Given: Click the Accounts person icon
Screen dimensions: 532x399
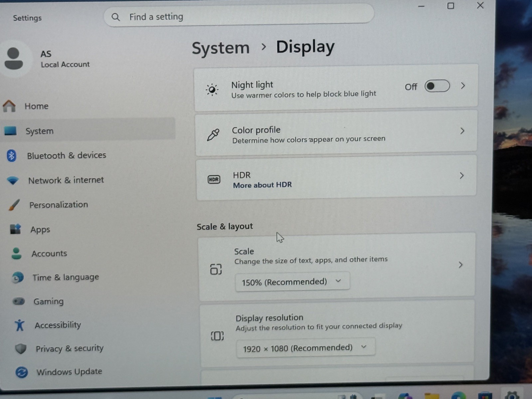Looking at the screenshot, I should pos(16,253).
